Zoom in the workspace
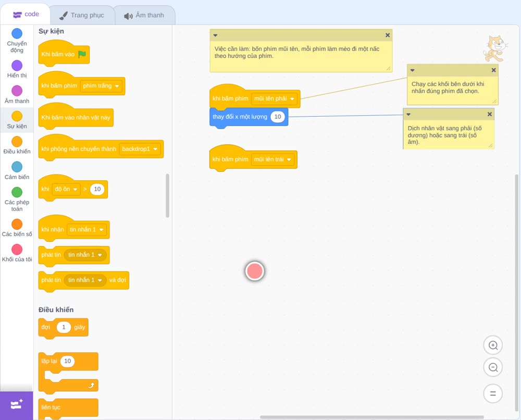 pyautogui.click(x=493, y=345)
